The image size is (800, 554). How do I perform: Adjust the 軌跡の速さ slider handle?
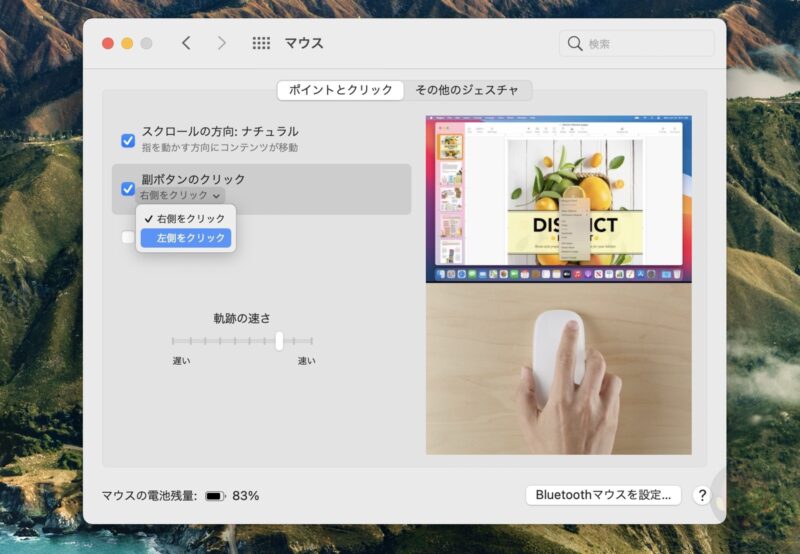[x=279, y=341]
